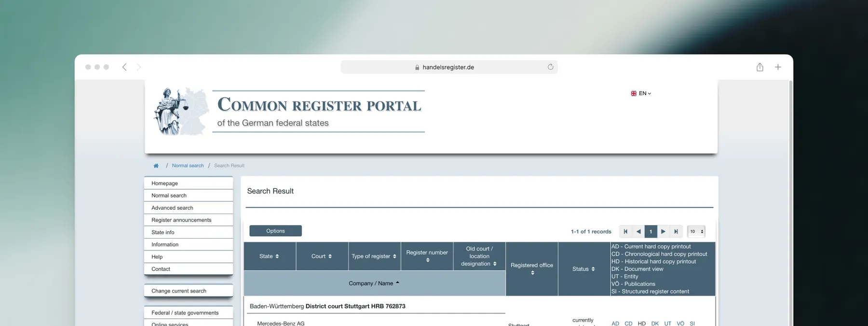Sort by Old court / location designation
The height and width of the screenshot is (326, 868).
479,256
